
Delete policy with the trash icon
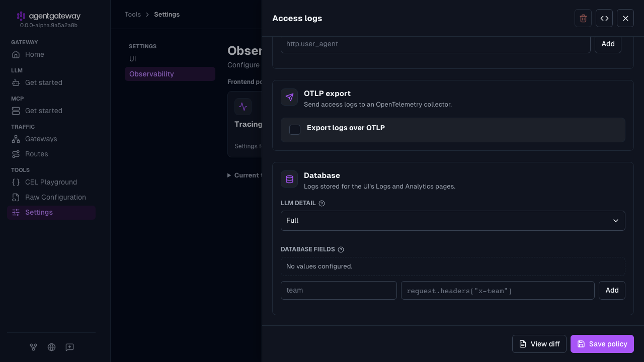583,18
